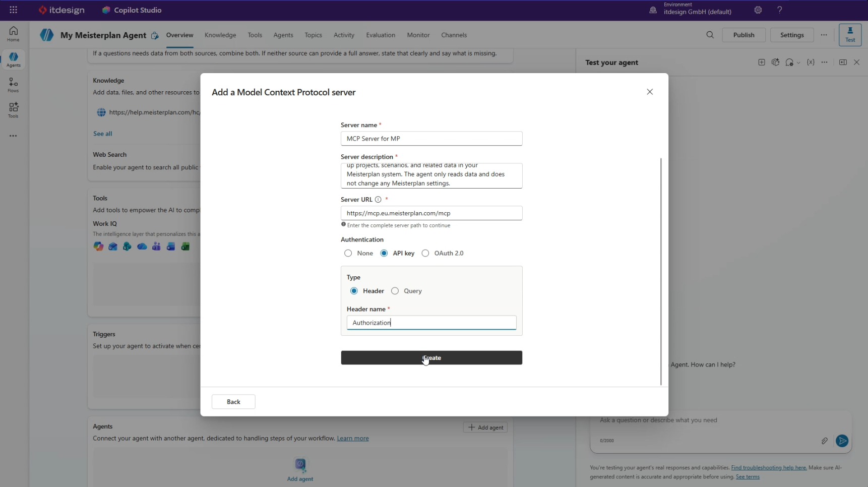Open Find troubleshooting help here link
The height and width of the screenshot is (487, 868).
769,468
